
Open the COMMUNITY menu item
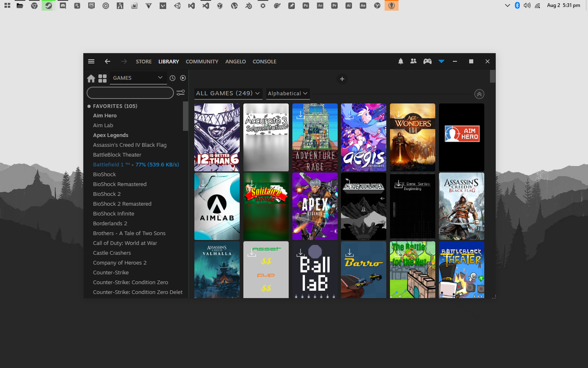pyautogui.click(x=202, y=61)
